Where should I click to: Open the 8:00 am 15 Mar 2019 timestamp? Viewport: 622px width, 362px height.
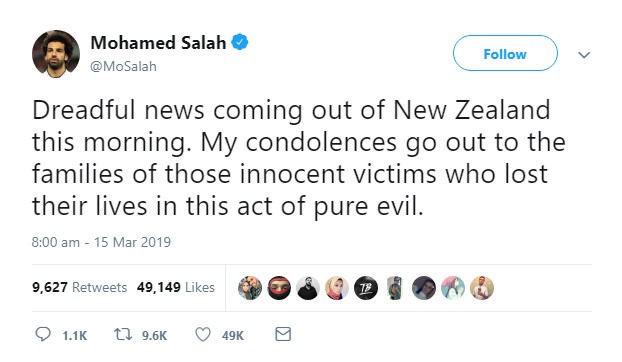click(101, 242)
